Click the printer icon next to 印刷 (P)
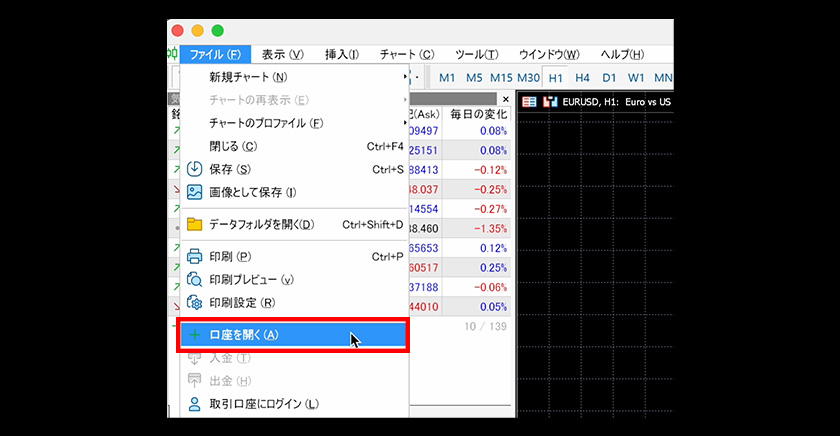Viewport: 840px width, 436px height. [x=195, y=256]
